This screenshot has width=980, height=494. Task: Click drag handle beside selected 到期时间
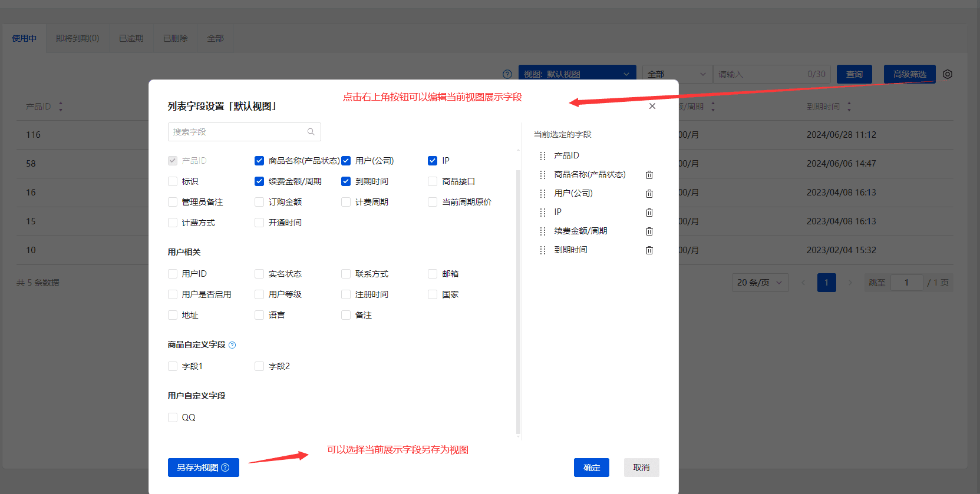[543, 250]
